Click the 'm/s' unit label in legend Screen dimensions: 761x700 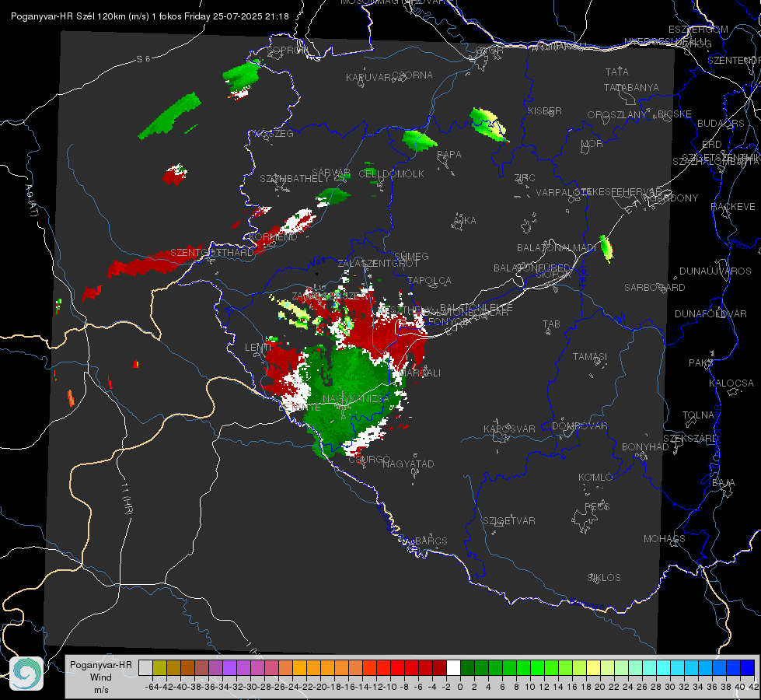[101, 690]
